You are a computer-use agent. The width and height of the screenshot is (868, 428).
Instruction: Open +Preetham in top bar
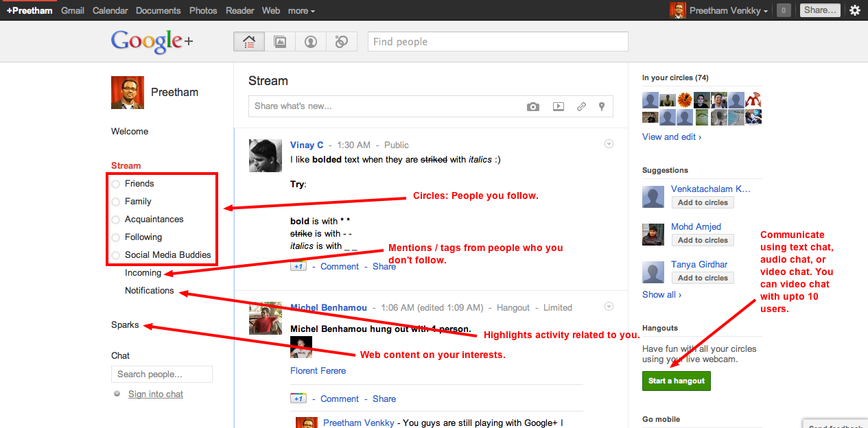[x=29, y=10]
